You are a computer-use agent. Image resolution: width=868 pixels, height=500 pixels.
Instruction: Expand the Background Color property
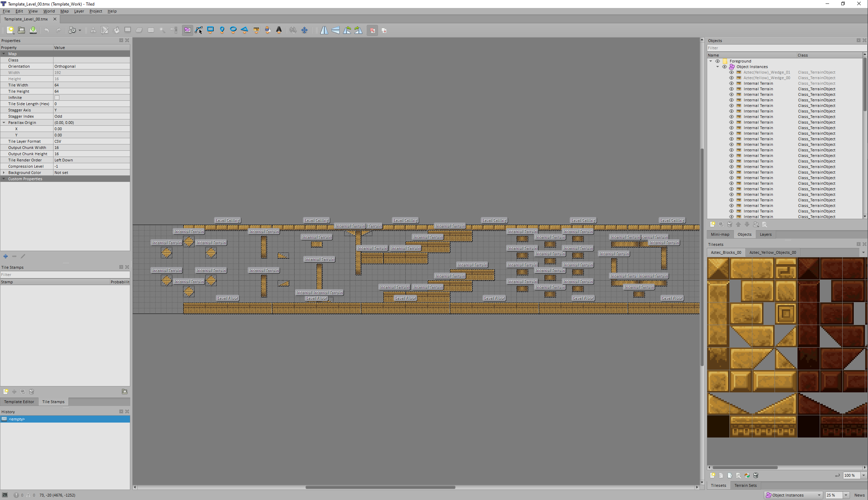click(4, 173)
